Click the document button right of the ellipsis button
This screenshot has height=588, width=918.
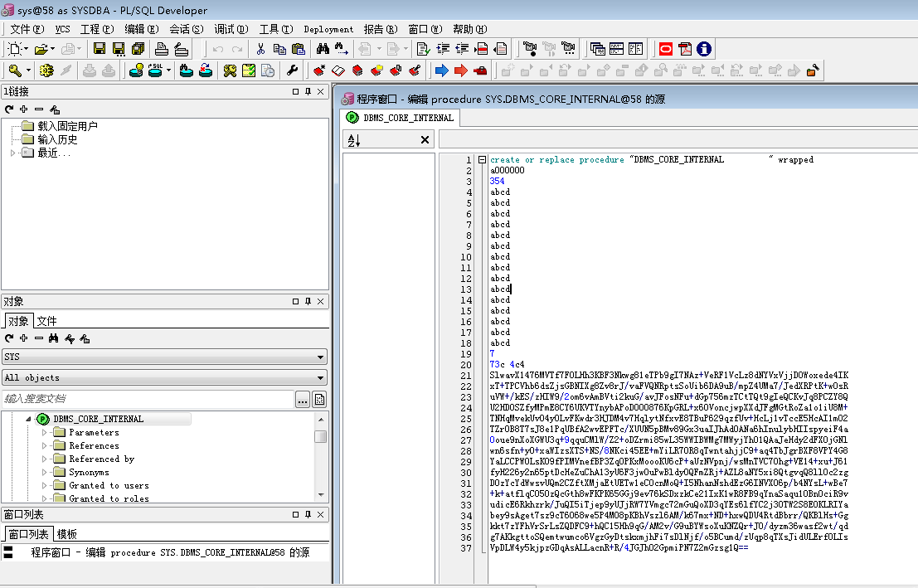(319, 400)
